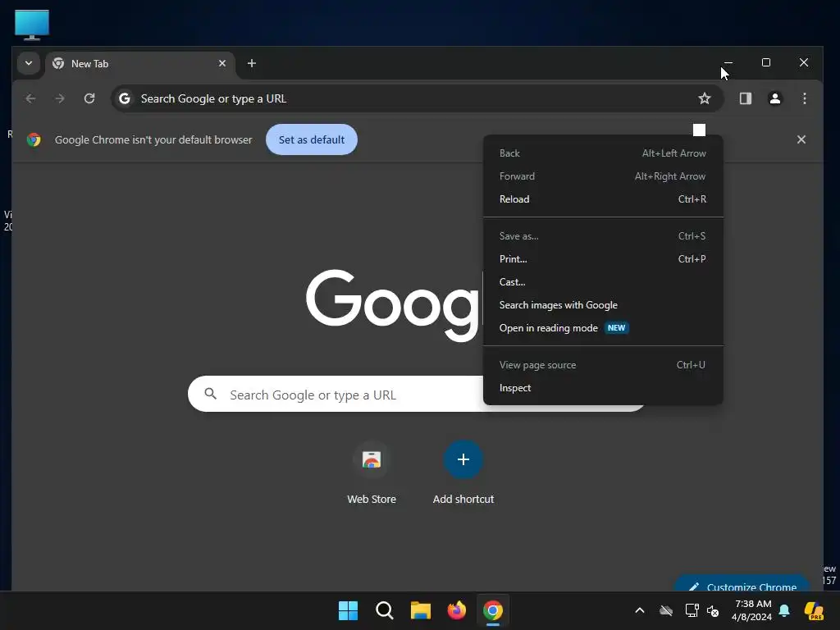The height and width of the screenshot is (630, 840).
Task: Click the Copilot preview icon
Action: [x=814, y=610]
